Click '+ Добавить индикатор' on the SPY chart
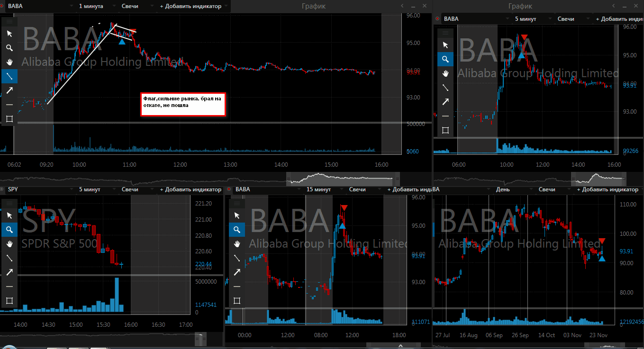Screen dimensions: 644x349 190,189
